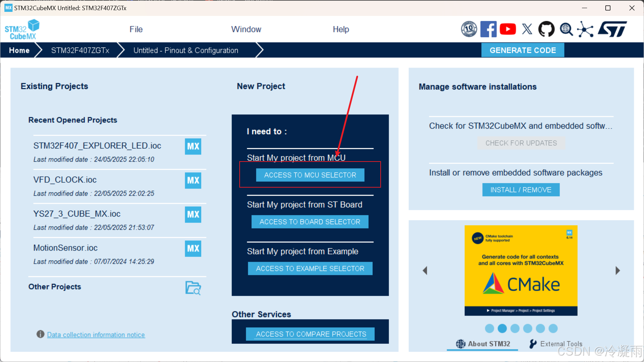The height and width of the screenshot is (362, 644).
Task: Select the fifth carousel dot
Action: pos(540,328)
